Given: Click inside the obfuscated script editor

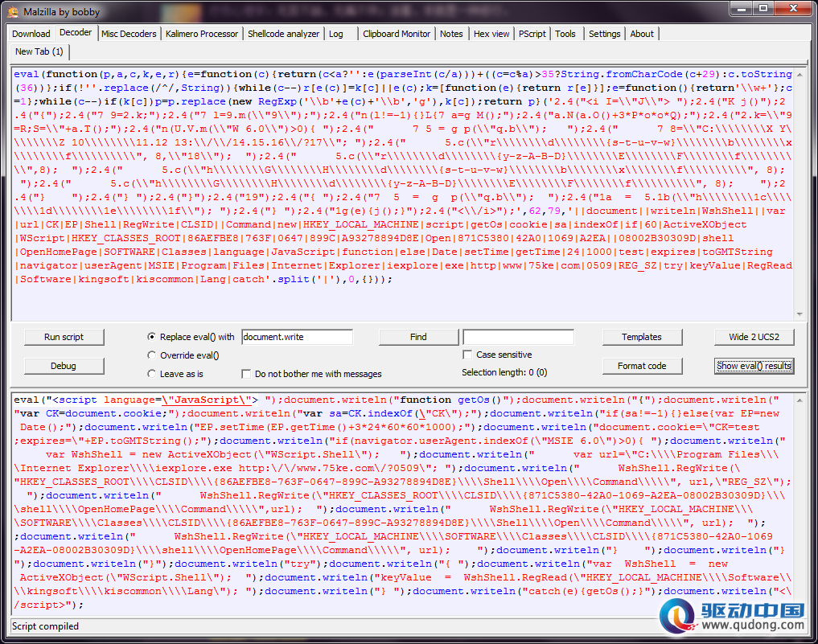Looking at the screenshot, I should [402, 193].
